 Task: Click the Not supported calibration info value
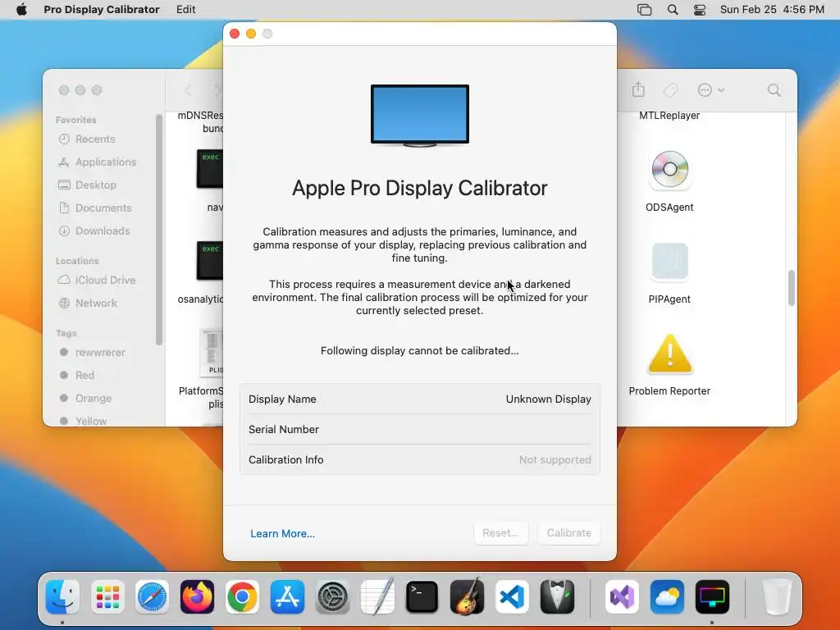coord(555,459)
